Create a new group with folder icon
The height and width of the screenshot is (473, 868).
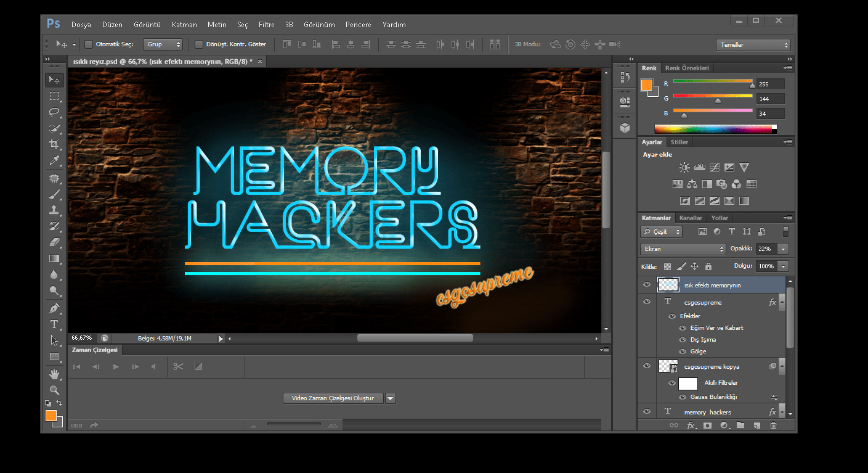[x=740, y=425]
